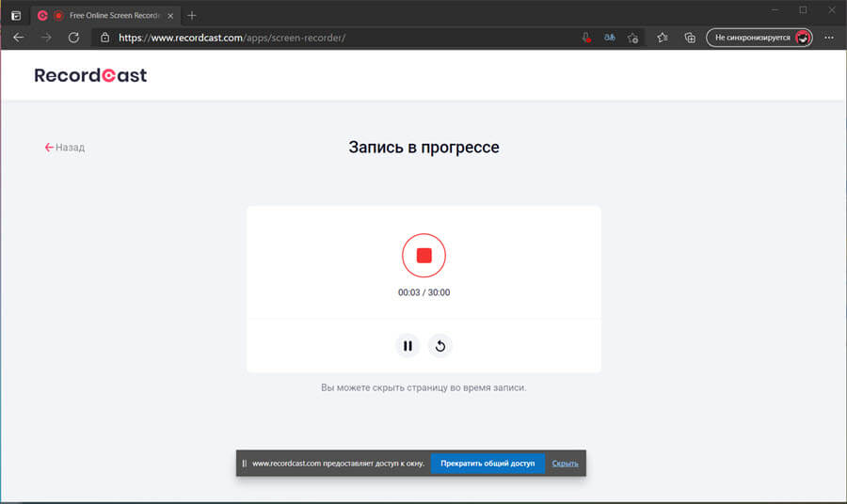
Task: View site info via the lock icon
Action: click(x=104, y=38)
